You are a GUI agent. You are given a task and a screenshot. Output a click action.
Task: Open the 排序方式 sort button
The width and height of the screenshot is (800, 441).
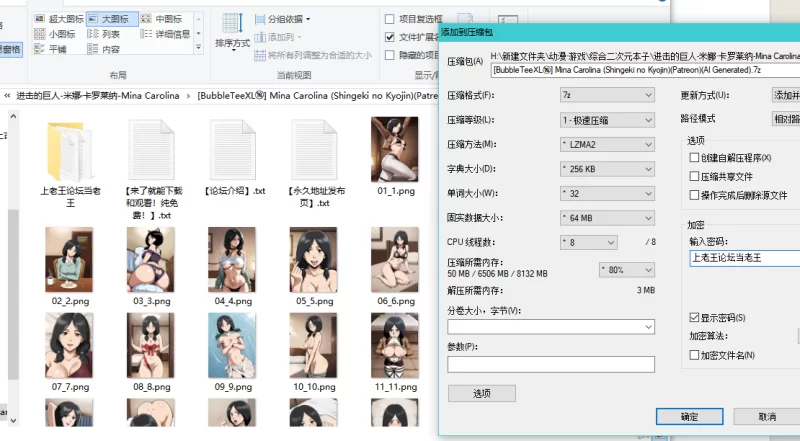coord(232,32)
